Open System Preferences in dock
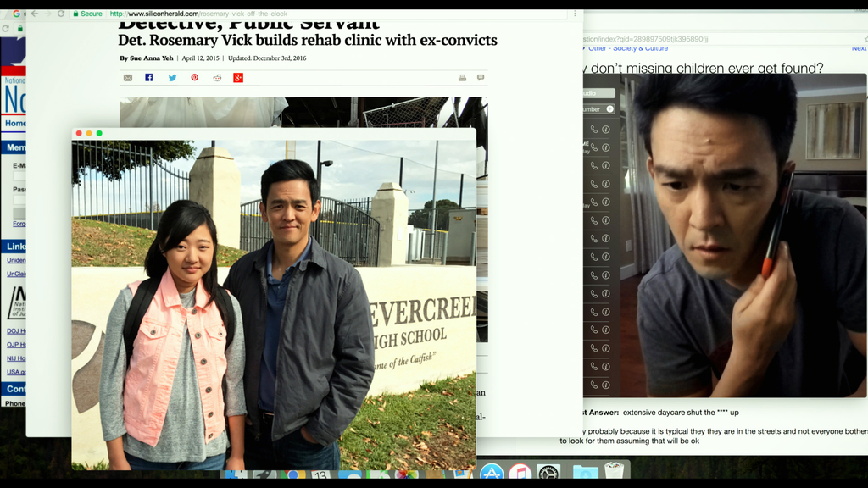 tap(548, 472)
